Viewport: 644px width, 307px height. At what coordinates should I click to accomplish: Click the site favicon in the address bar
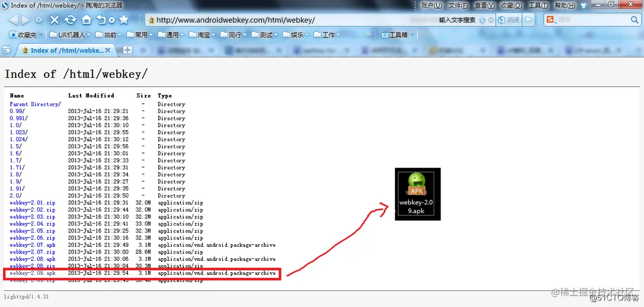pos(152,20)
